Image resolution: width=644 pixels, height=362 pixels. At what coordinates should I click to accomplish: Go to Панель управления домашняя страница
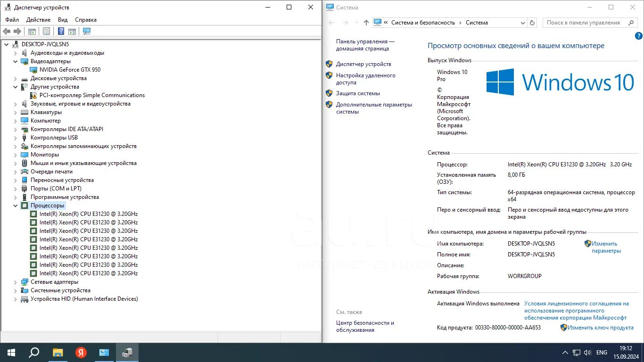[365, 45]
